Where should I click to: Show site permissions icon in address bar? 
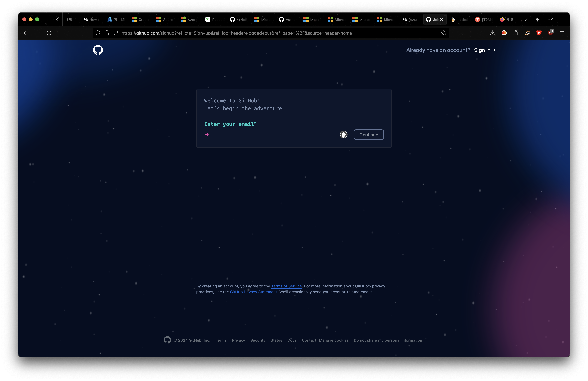(116, 33)
